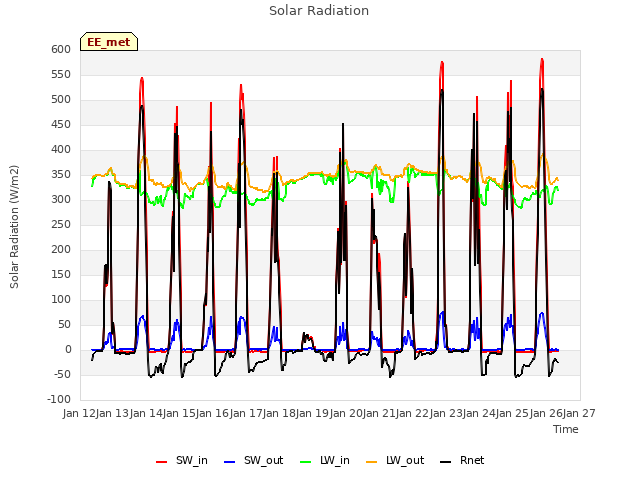This screenshot has width=640, height=480.
Task: Click the Jan 24 x-axis date label
Action: [479, 414]
